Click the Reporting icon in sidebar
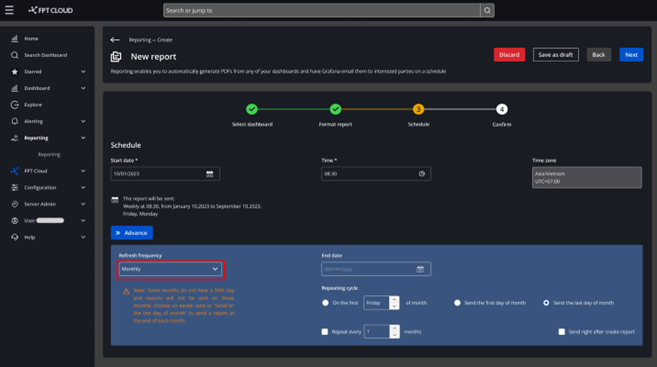657x367 pixels. tap(15, 138)
